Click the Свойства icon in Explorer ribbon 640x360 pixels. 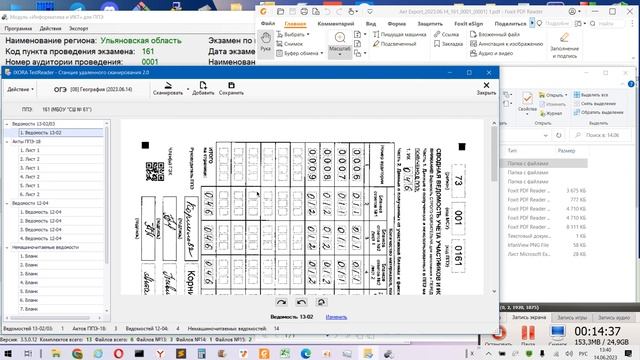coord(527,102)
